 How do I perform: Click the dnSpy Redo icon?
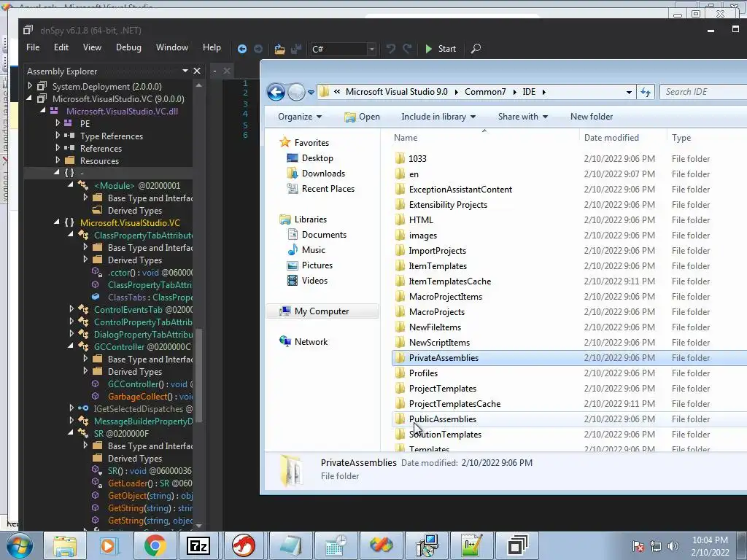point(407,49)
